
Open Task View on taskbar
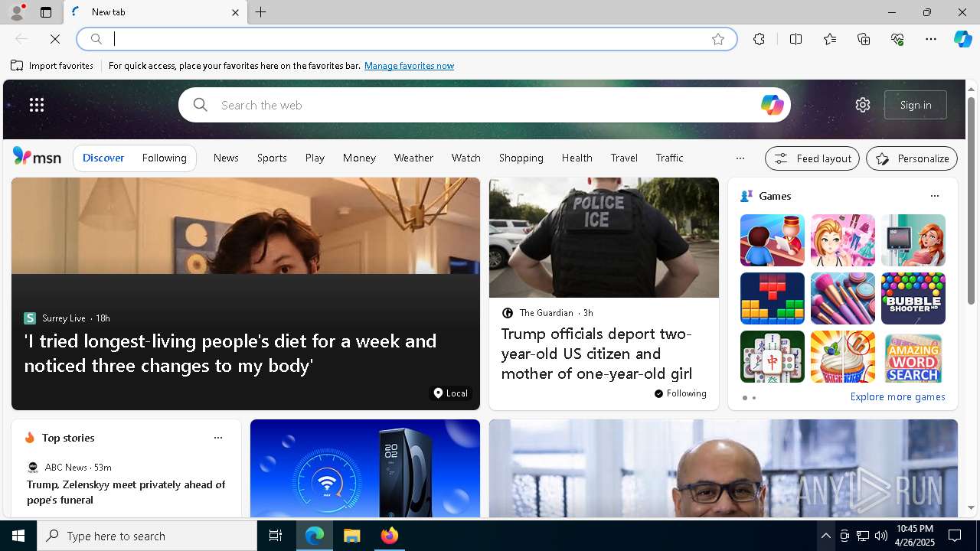point(276,536)
